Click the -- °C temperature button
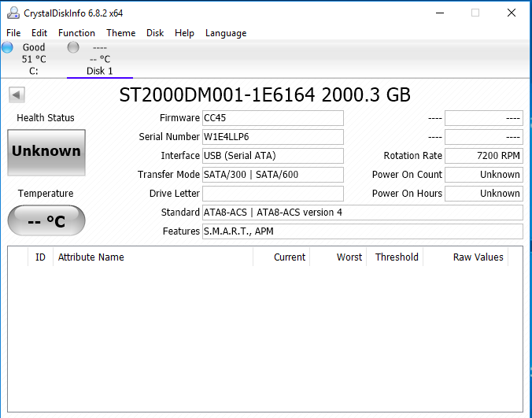 [x=46, y=220]
